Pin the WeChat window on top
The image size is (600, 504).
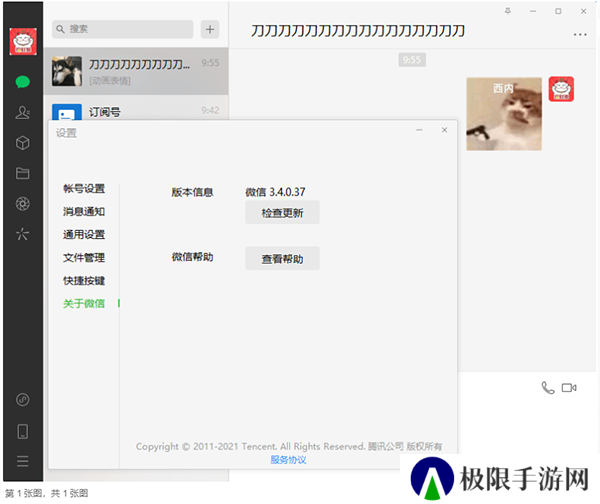coord(508,11)
